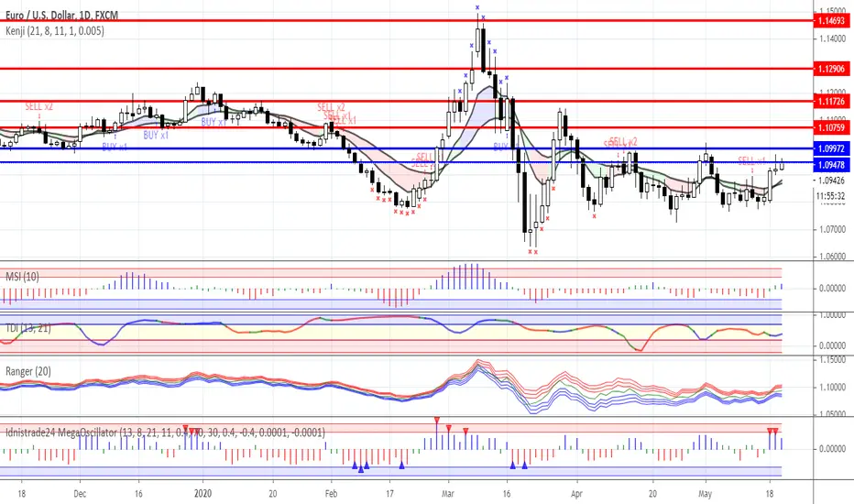Select the MSI (10) indicator label

click(x=22, y=277)
